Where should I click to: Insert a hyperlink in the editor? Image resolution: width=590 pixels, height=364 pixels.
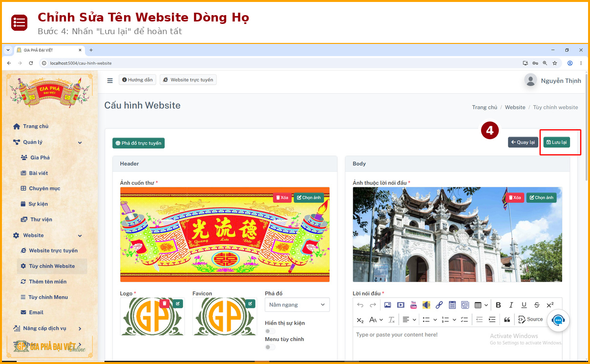(x=439, y=305)
